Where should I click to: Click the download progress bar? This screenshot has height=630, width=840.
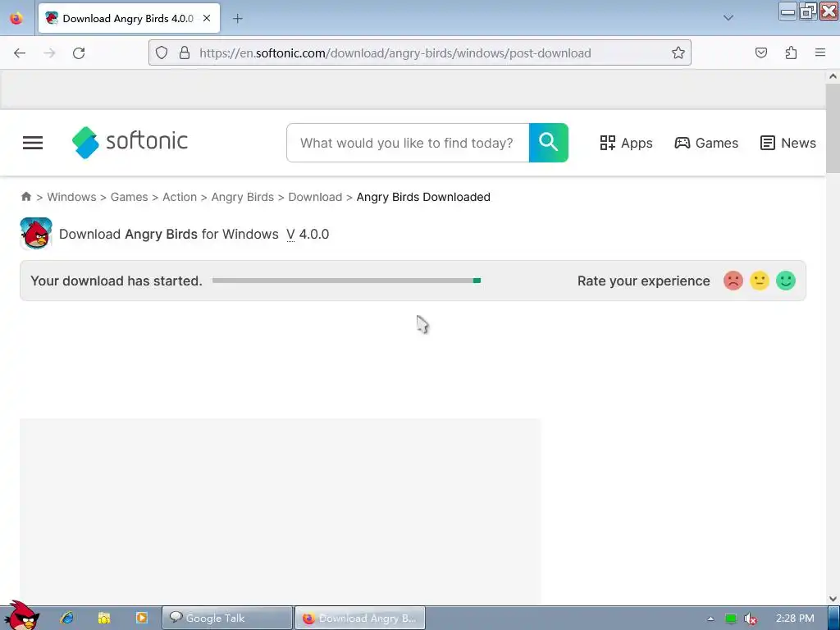tap(347, 281)
